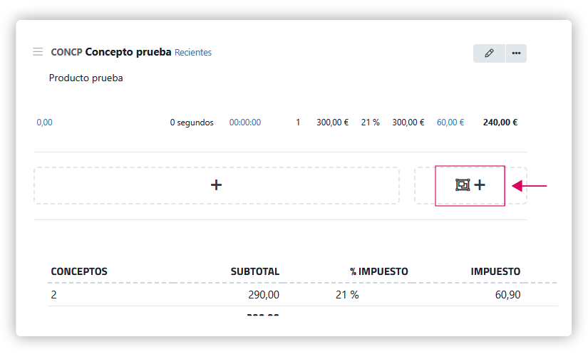Click the 0,00 blue value
This screenshot has height=364, width=588.
tap(44, 123)
